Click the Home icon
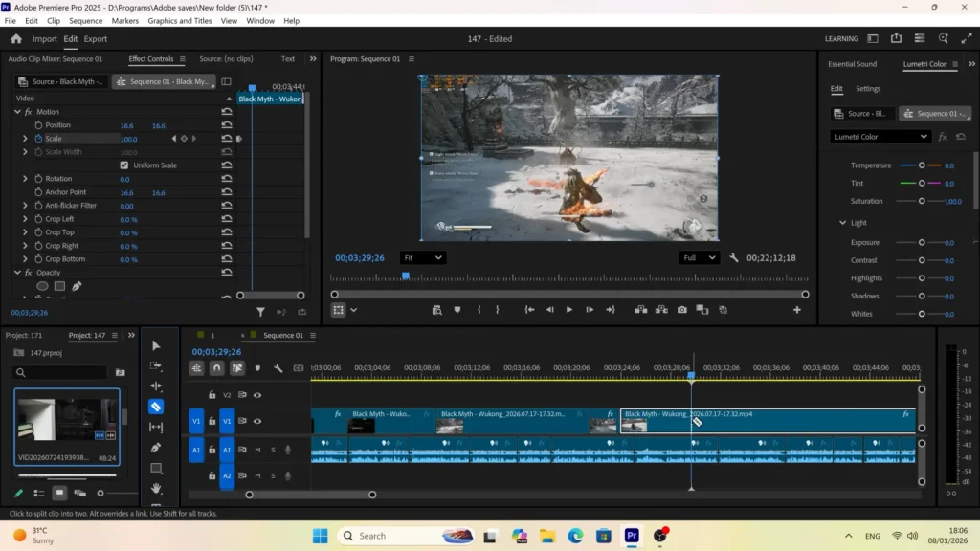Viewport: 980px width, 551px height. pyautogui.click(x=16, y=38)
